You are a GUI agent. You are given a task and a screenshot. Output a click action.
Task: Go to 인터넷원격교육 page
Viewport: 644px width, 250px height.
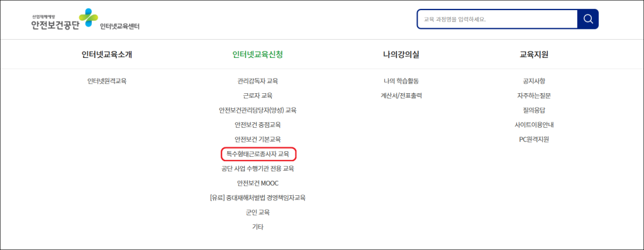107,81
